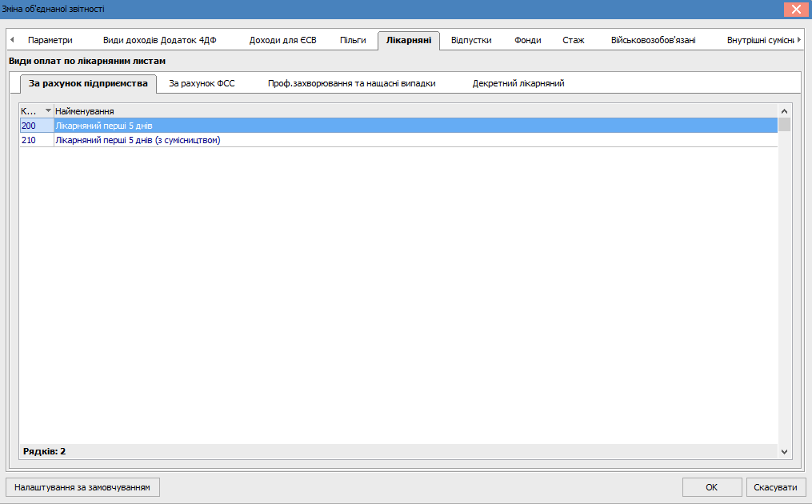Go to the Доходи для ЄСВ tab
Screen dimensions: 812x504
[x=283, y=40]
